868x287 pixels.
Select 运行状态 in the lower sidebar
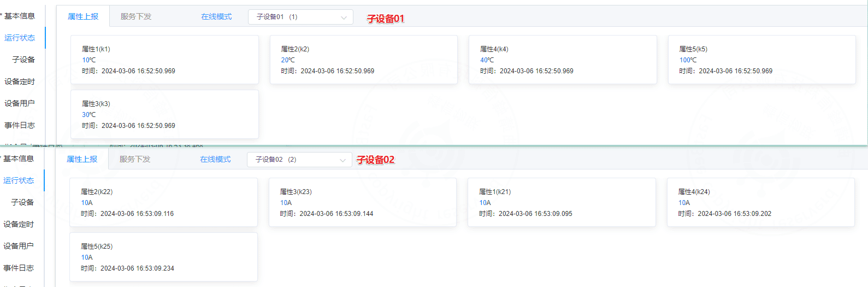click(x=19, y=180)
